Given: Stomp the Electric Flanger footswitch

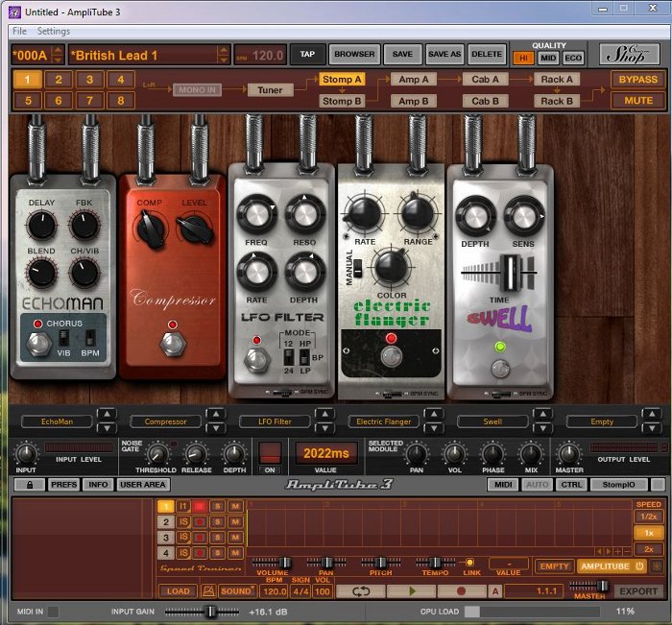Looking at the screenshot, I should (x=392, y=356).
